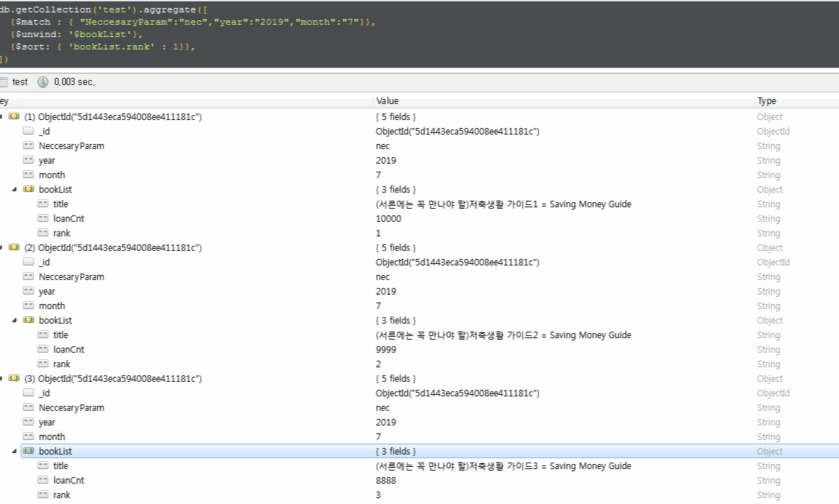This screenshot has height=504, width=839.
Task: Select the month value 7 in document (2)
Action: point(378,306)
